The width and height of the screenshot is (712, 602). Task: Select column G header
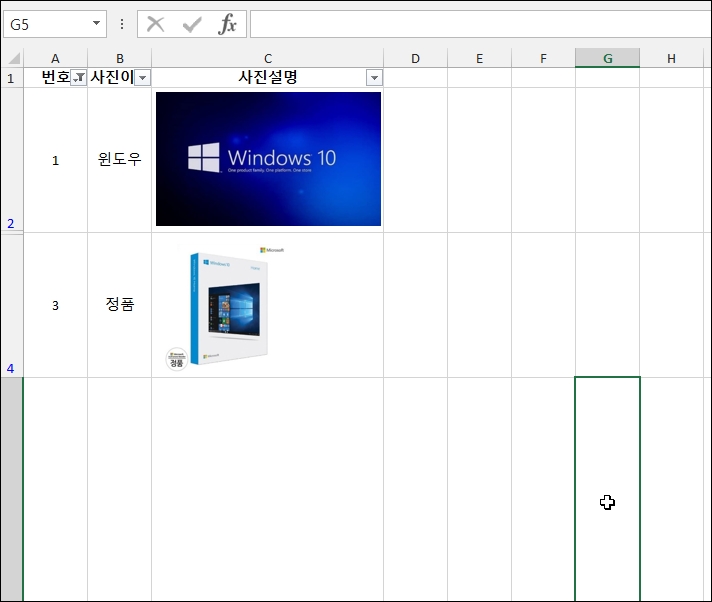[x=608, y=58]
